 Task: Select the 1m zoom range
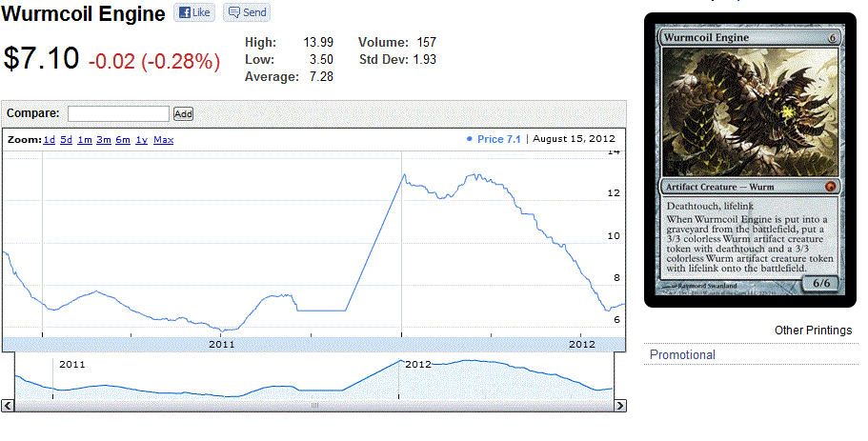click(x=85, y=140)
